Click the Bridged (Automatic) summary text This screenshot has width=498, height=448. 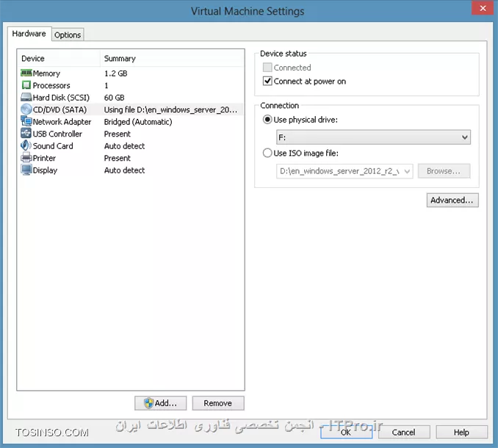click(138, 122)
